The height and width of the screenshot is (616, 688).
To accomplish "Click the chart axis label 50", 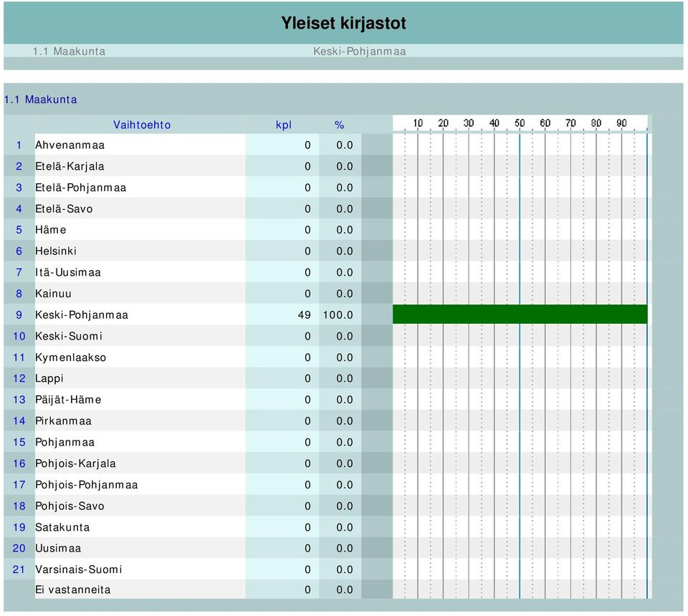I will point(520,122).
